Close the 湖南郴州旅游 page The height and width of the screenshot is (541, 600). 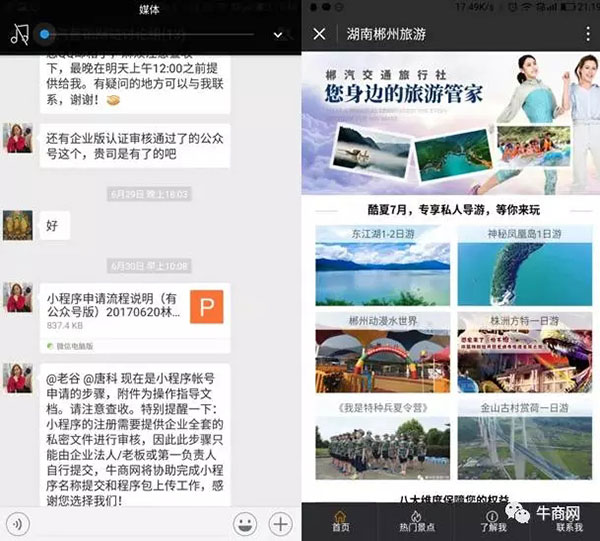click(x=320, y=34)
